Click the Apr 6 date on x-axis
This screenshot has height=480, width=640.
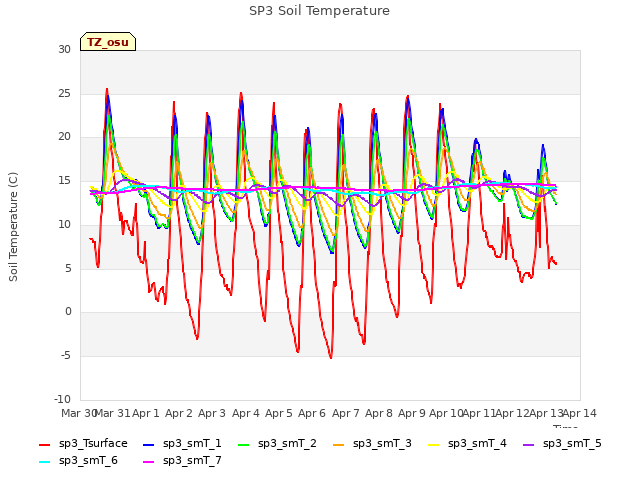coord(312,413)
